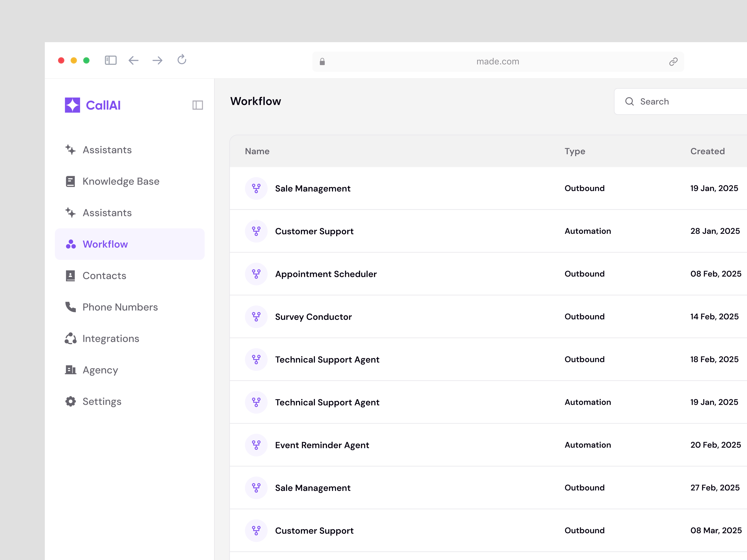The height and width of the screenshot is (560, 747).
Task: Click the Workflow nodes icon in sidebar
Action: click(70, 244)
